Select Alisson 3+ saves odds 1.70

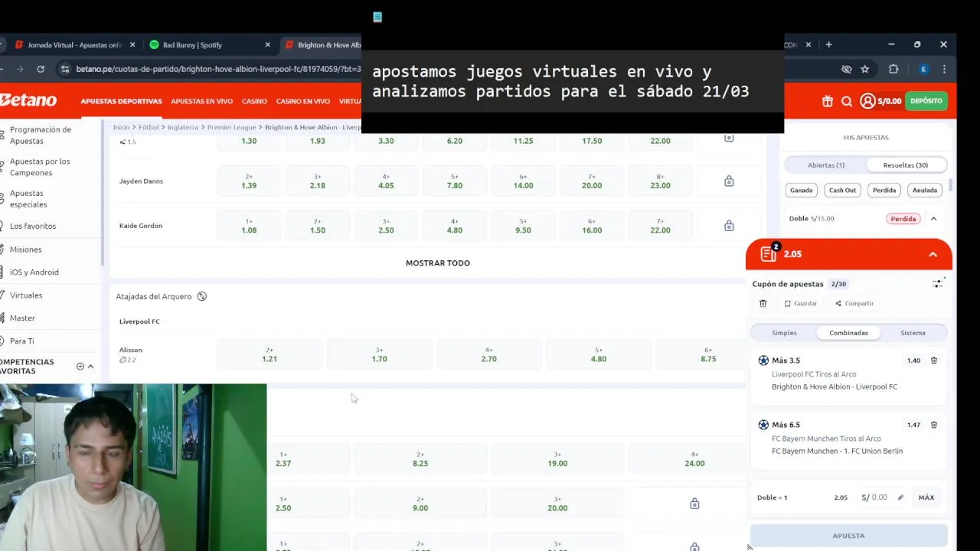coord(379,354)
